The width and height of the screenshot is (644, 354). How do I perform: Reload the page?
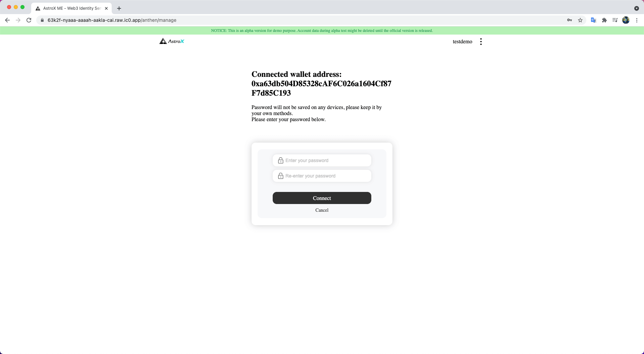pos(29,20)
